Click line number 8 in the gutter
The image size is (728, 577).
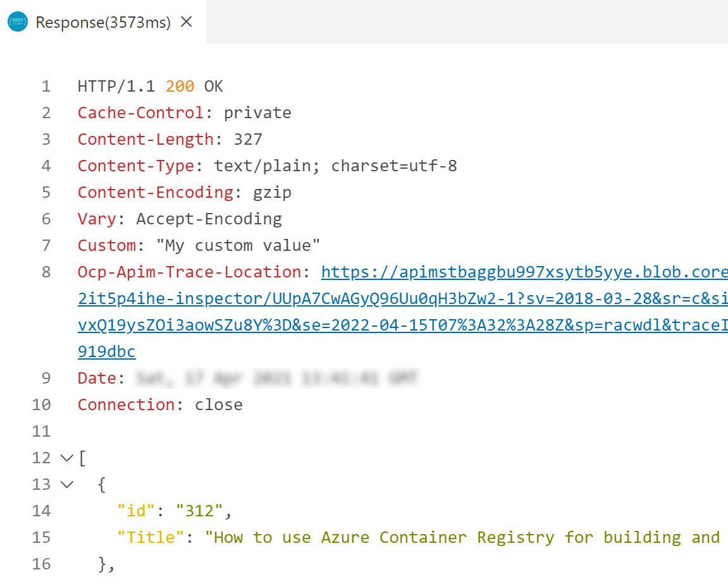point(46,272)
